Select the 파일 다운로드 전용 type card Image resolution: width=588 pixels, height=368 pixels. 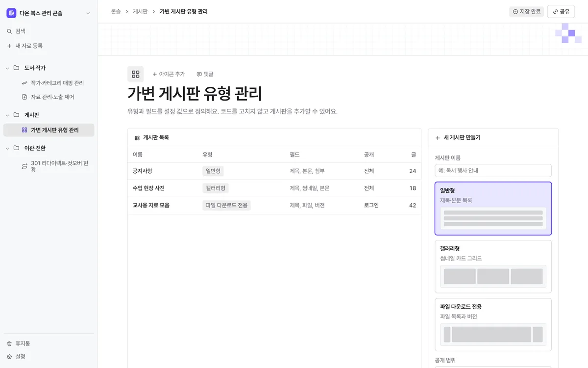coord(493,325)
